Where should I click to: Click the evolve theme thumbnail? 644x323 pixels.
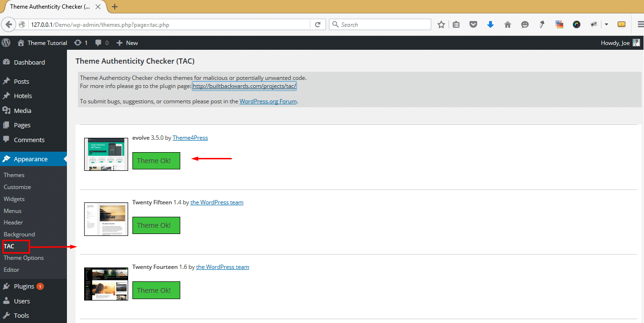click(106, 154)
